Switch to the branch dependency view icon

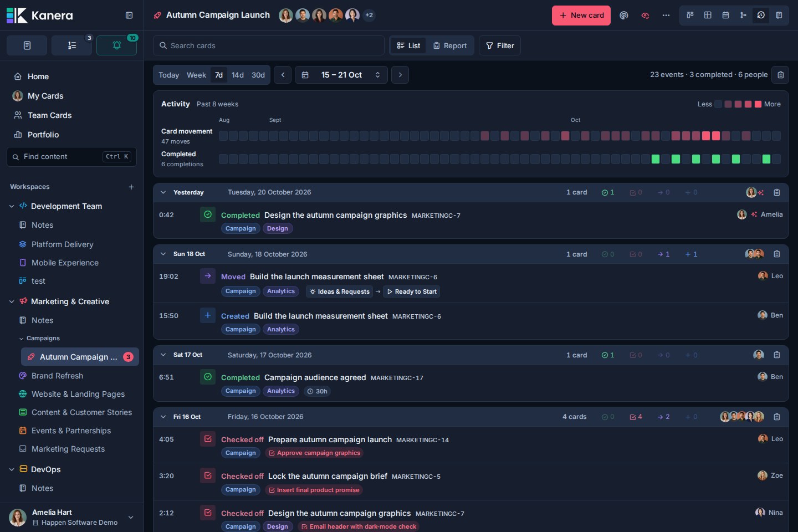coord(743,15)
